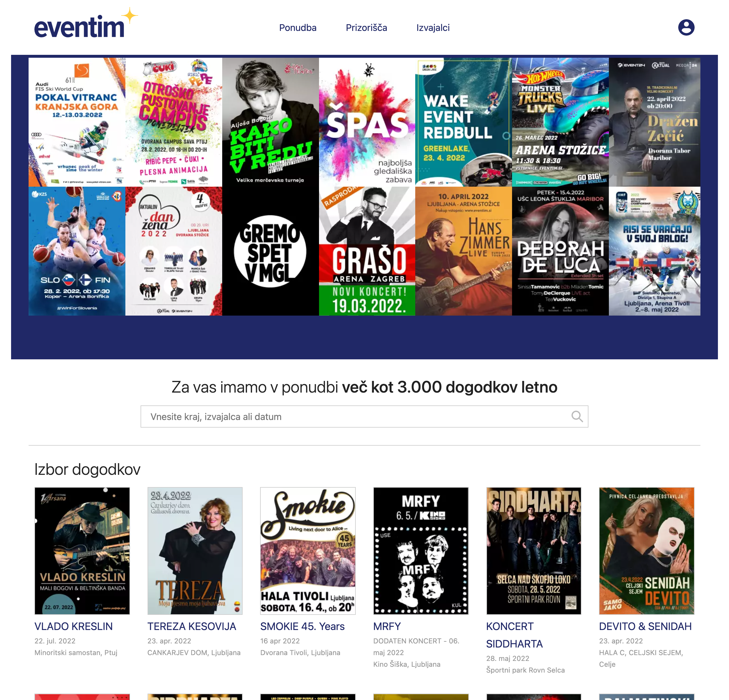Open the SMOKIE 45. Years link
The image size is (729, 700).
click(x=302, y=626)
